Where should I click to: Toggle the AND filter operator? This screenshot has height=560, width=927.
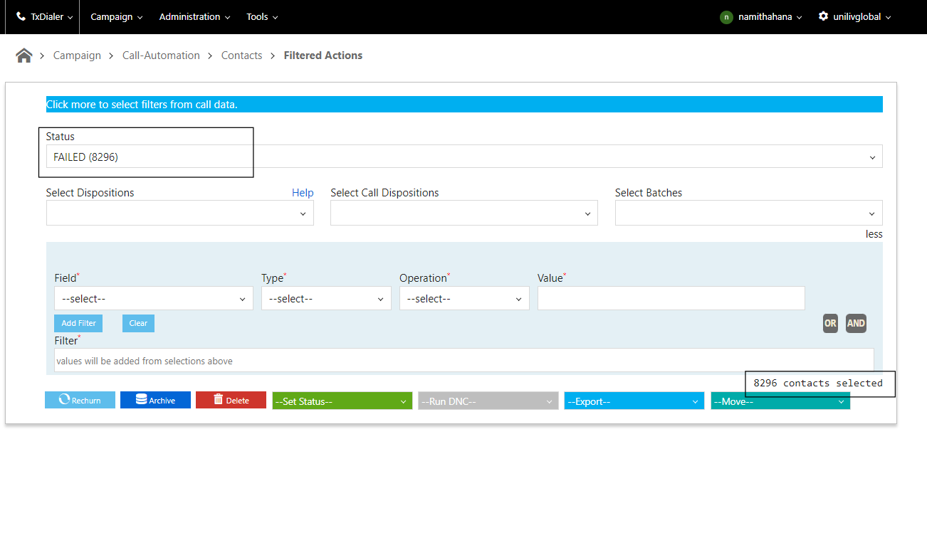coord(856,323)
